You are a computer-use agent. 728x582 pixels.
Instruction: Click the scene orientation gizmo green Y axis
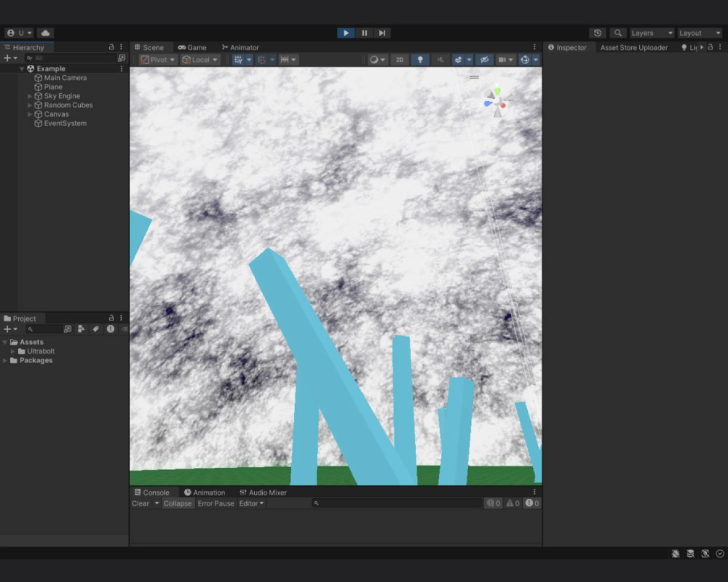point(498,91)
